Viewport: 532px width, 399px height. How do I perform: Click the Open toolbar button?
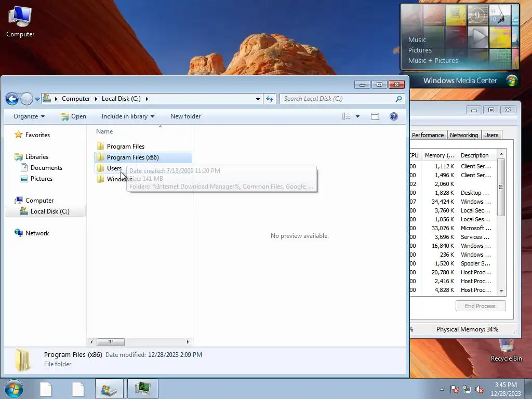74,116
